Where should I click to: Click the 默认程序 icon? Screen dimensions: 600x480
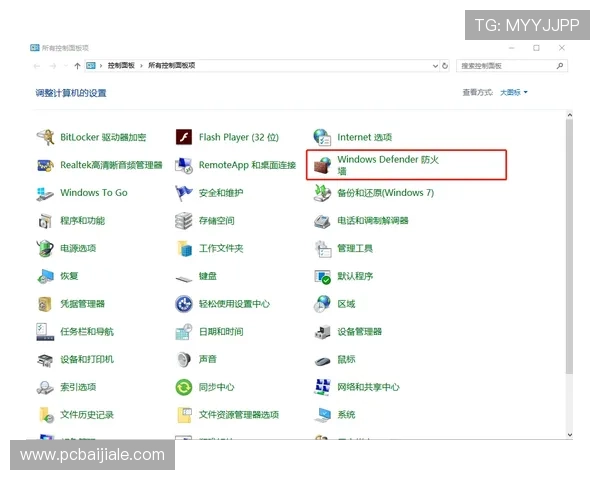(322, 276)
